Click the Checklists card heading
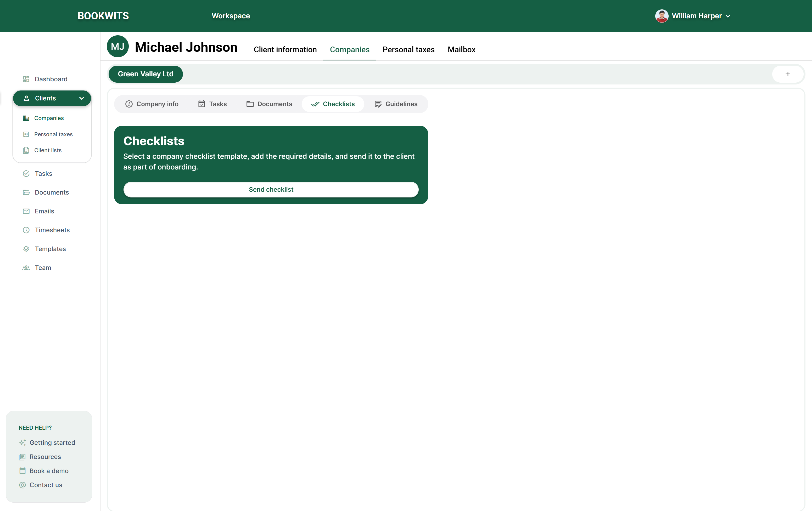 coord(154,141)
